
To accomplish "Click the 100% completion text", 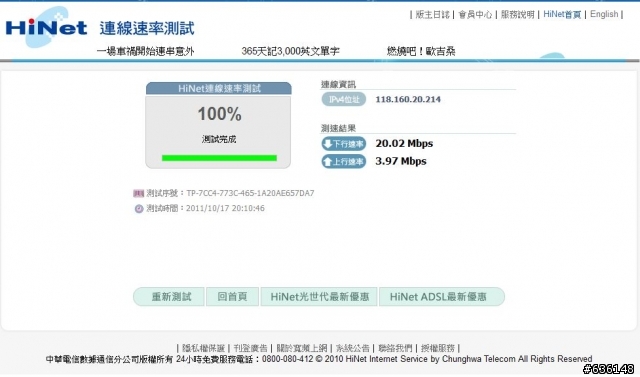I will point(219,114).
